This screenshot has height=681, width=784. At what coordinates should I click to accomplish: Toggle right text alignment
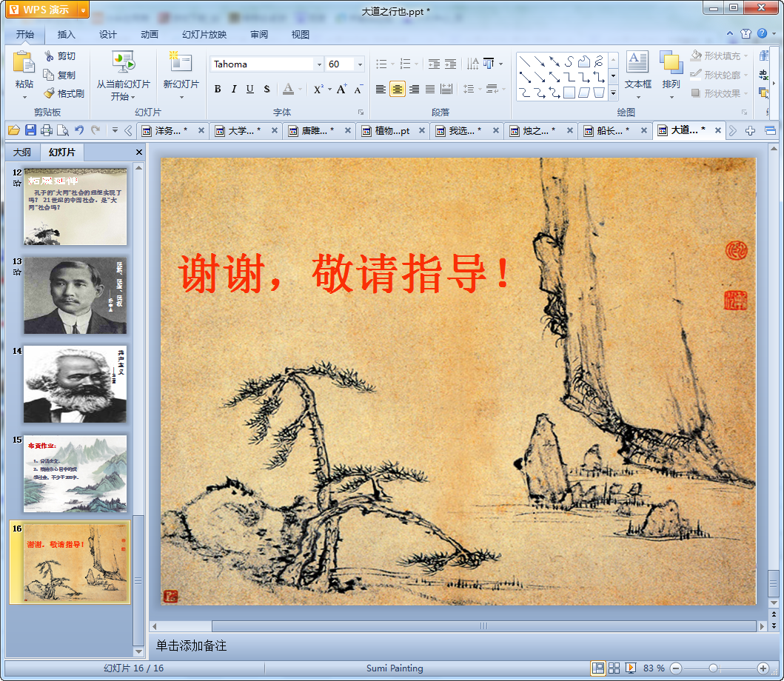[414, 89]
